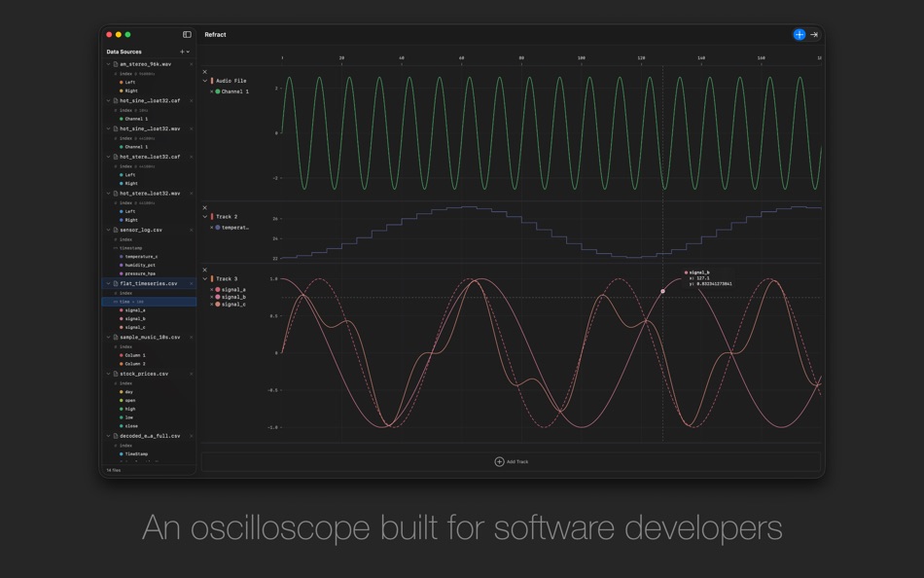Screen dimensions: 924x578
Task: Select TimeStamp under decoded_e..a_full.csv
Action: coord(136,454)
